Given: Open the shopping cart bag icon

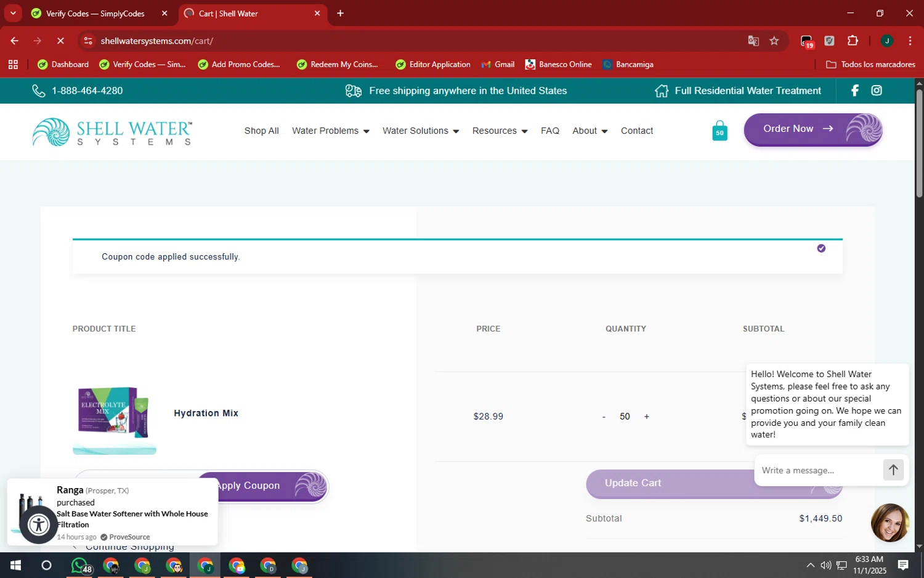Looking at the screenshot, I should (x=719, y=131).
